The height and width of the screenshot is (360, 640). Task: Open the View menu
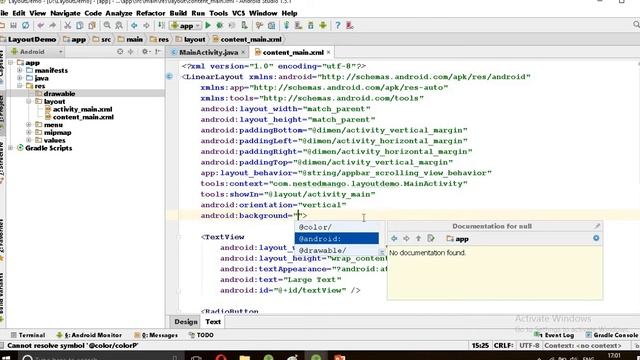click(38, 13)
